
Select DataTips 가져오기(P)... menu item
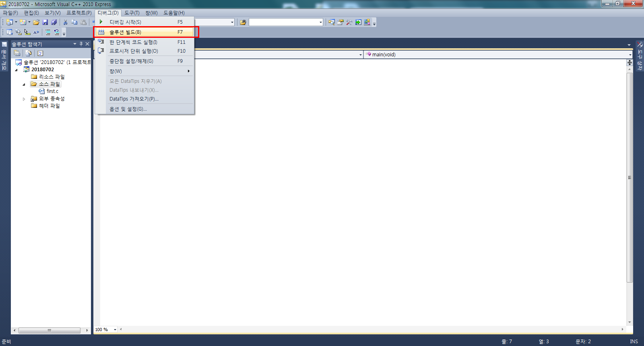[x=144, y=99]
